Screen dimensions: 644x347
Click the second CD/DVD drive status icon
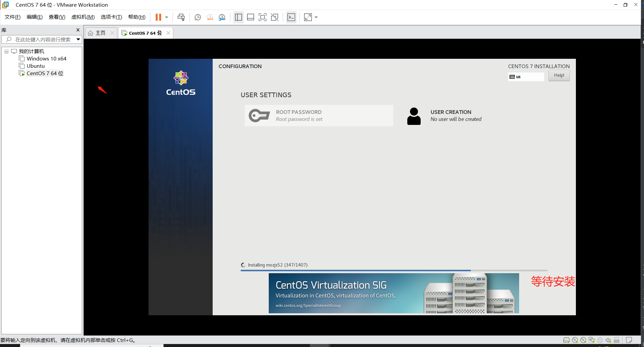[583, 340]
